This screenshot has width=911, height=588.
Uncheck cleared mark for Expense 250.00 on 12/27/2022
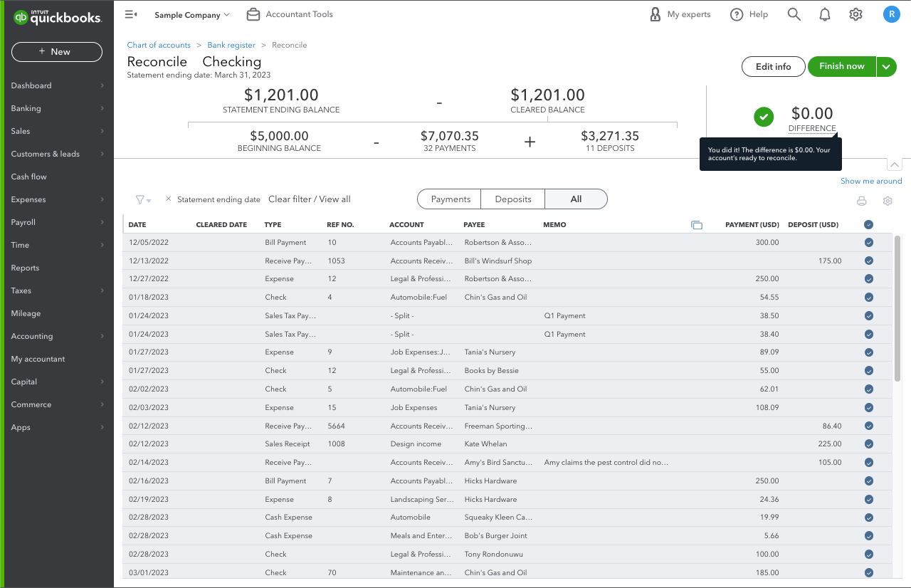pyautogui.click(x=868, y=279)
